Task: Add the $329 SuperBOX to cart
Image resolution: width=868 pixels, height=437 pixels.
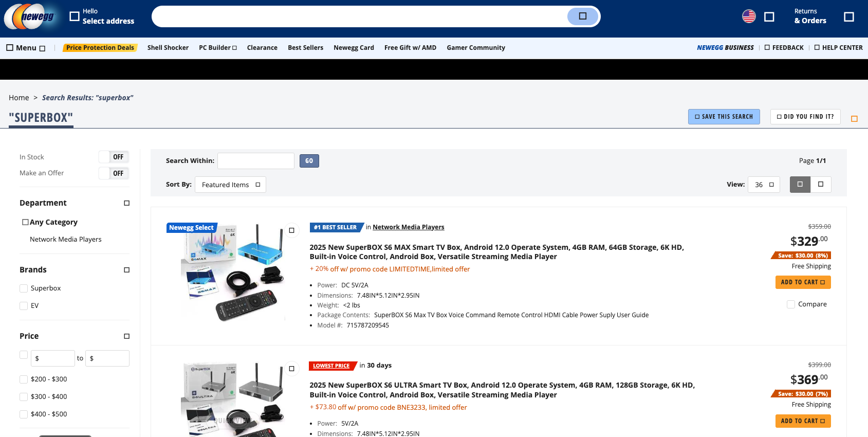Action: point(803,282)
